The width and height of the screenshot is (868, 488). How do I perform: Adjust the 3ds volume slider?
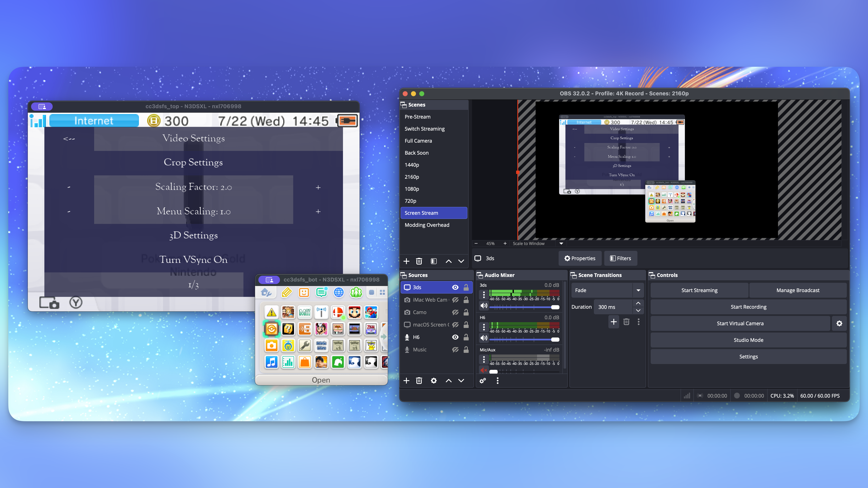click(524, 307)
